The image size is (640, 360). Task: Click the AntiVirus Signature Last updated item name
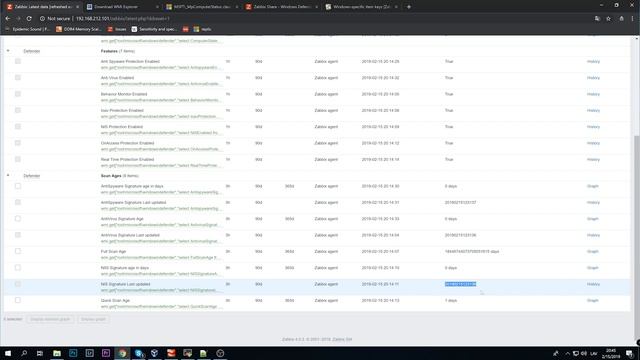pos(130,235)
